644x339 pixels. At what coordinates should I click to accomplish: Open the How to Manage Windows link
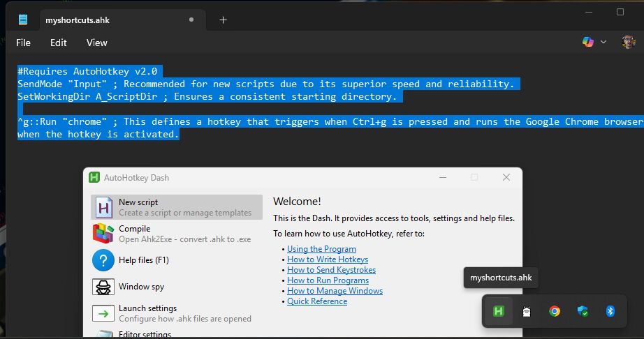[335, 291]
